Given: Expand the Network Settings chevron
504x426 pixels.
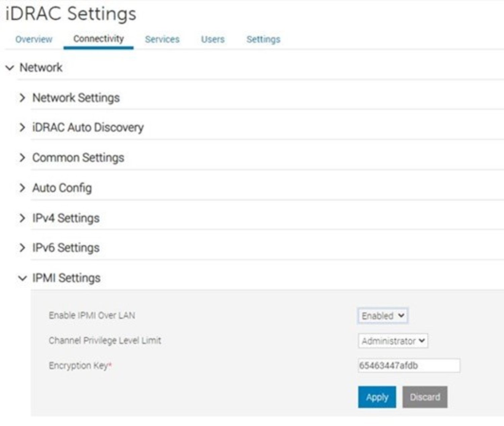Looking at the screenshot, I should [x=22, y=98].
